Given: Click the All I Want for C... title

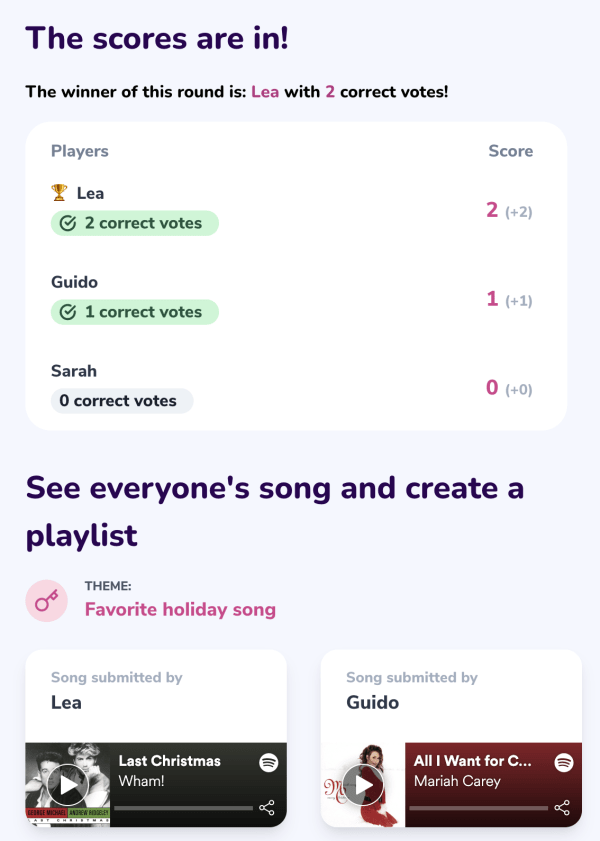Looking at the screenshot, I should point(472,761).
